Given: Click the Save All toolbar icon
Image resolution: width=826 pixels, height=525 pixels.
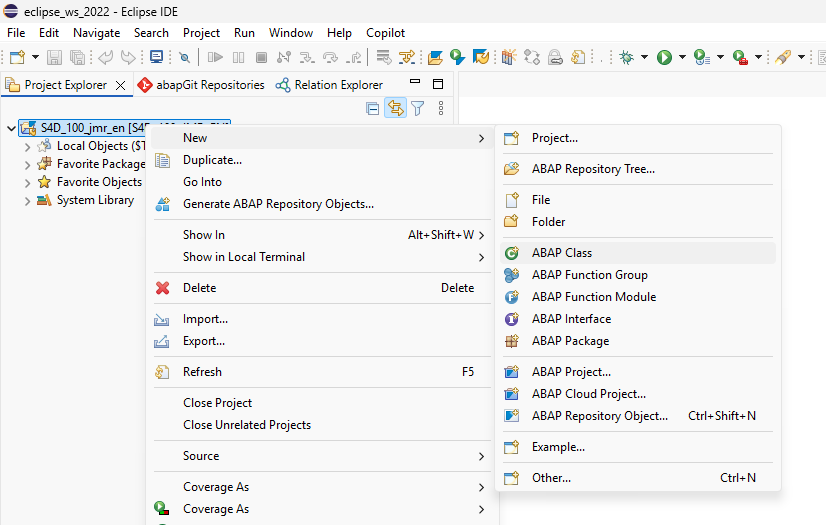Looking at the screenshot, I should point(77,57).
